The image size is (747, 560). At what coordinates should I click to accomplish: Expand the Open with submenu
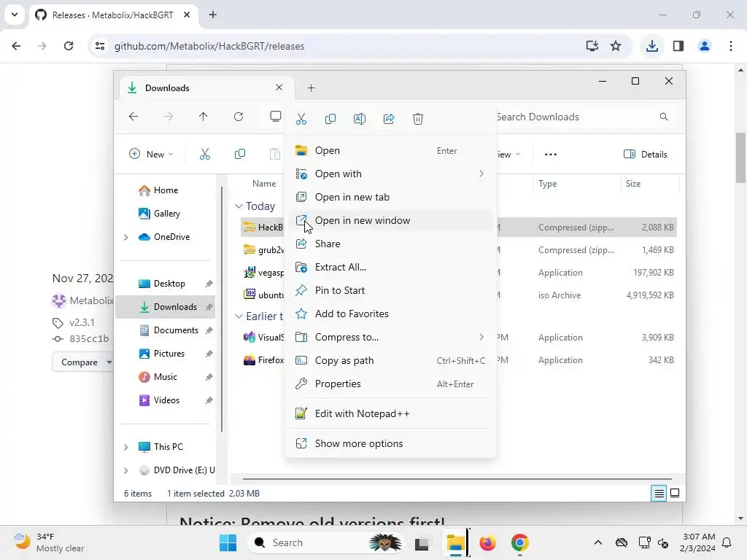click(x=390, y=174)
